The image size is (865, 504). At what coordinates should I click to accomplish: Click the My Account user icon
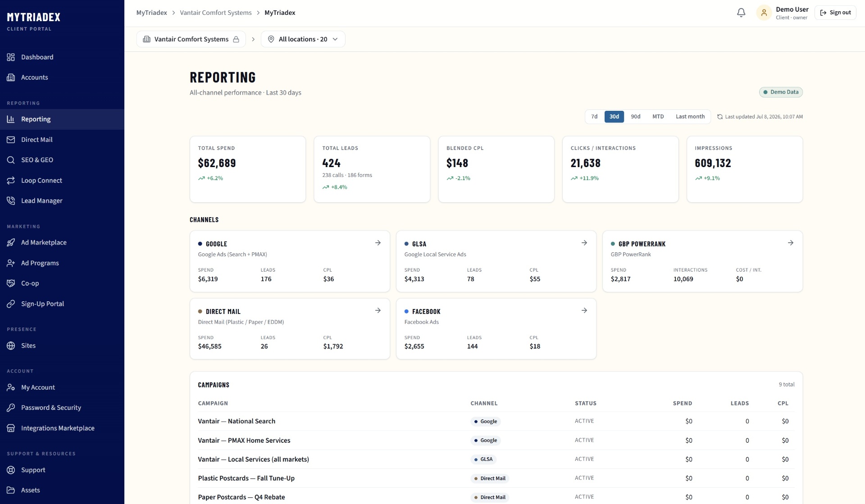point(11,387)
